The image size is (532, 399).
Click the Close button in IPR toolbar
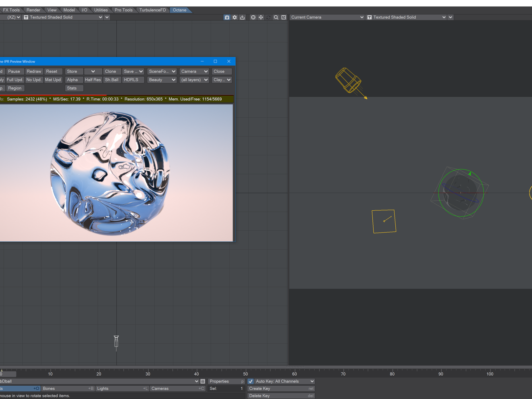pos(222,71)
